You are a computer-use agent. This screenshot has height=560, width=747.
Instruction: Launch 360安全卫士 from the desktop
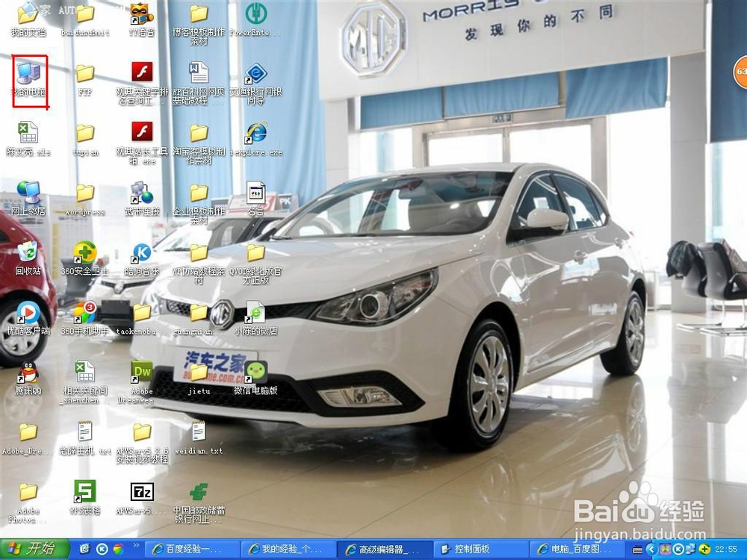(x=85, y=252)
